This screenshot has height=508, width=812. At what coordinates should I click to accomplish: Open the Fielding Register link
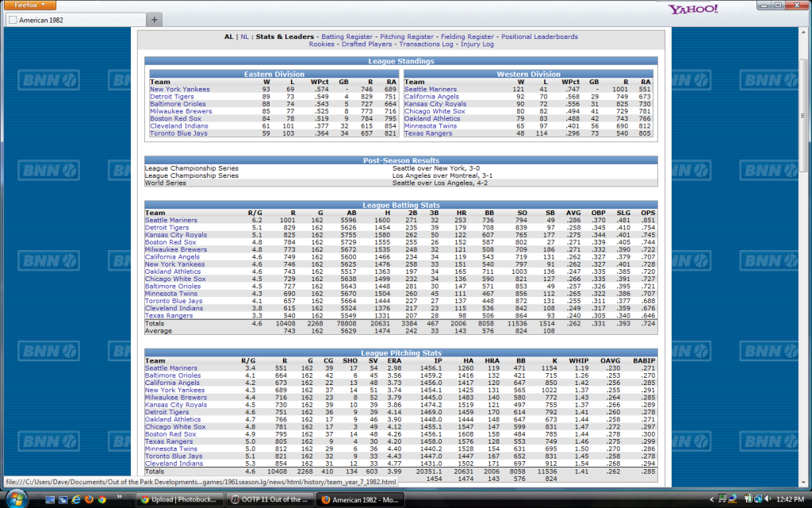point(467,37)
